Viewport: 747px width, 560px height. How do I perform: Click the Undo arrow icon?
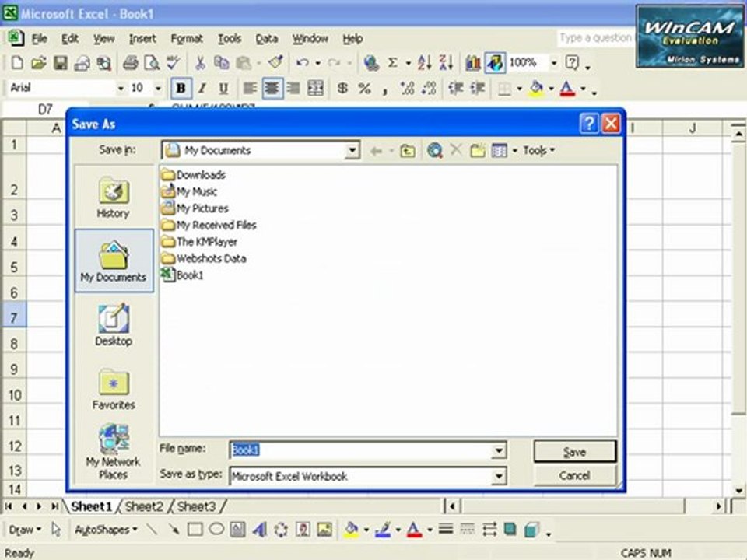click(x=303, y=62)
